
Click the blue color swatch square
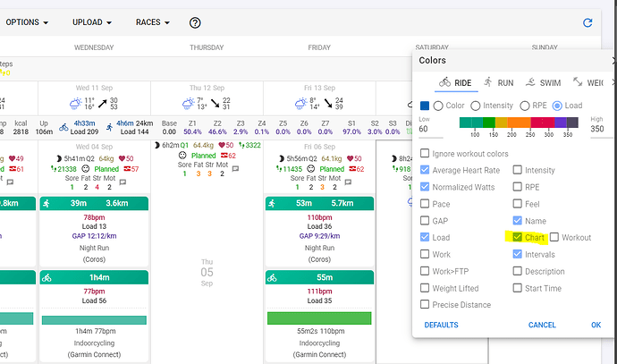(x=425, y=106)
